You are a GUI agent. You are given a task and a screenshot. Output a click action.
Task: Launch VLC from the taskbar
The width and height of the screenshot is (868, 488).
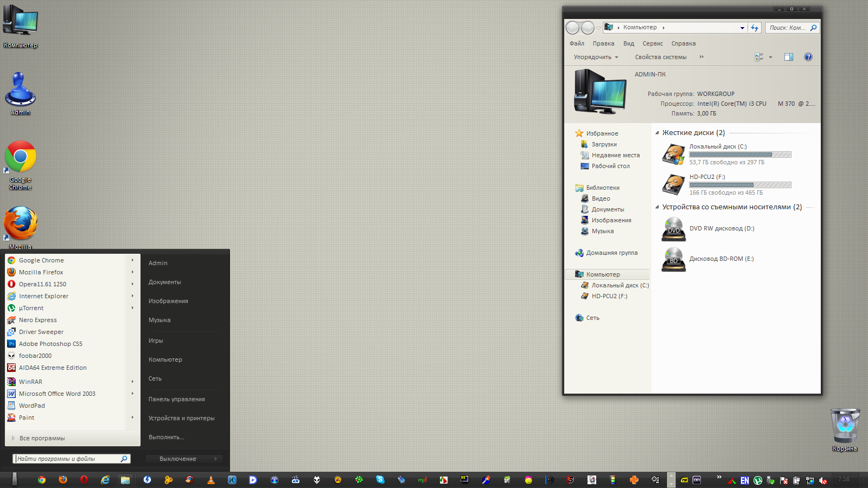pyautogui.click(x=211, y=480)
